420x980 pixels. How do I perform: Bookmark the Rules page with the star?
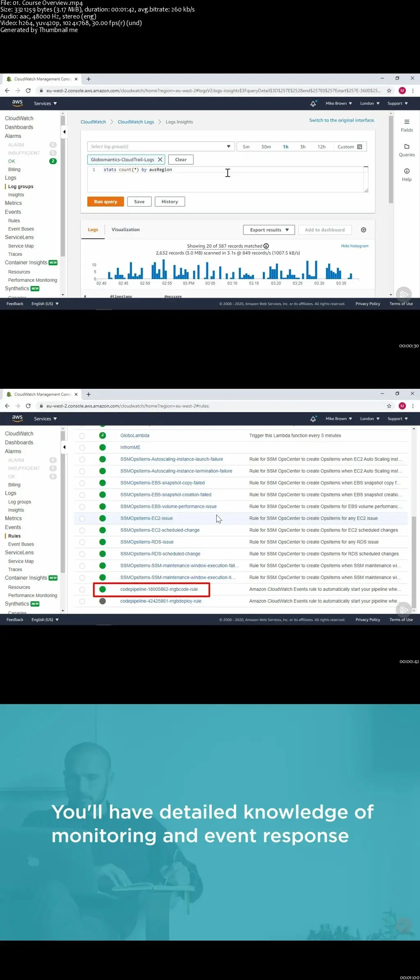coord(389,406)
